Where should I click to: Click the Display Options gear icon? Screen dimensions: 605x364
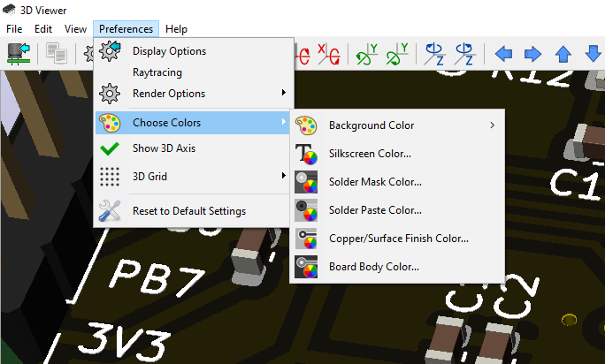coord(110,51)
